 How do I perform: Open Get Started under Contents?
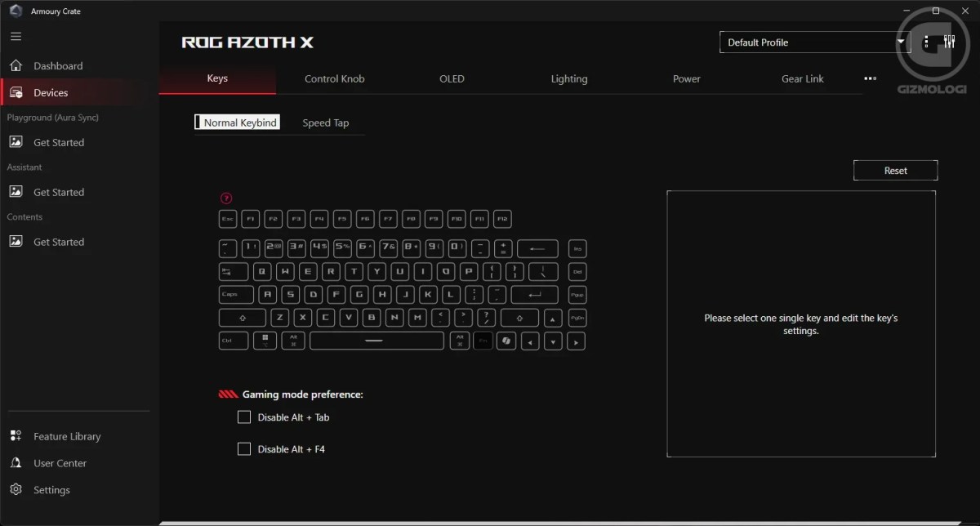pyautogui.click(x=58, y=243)
